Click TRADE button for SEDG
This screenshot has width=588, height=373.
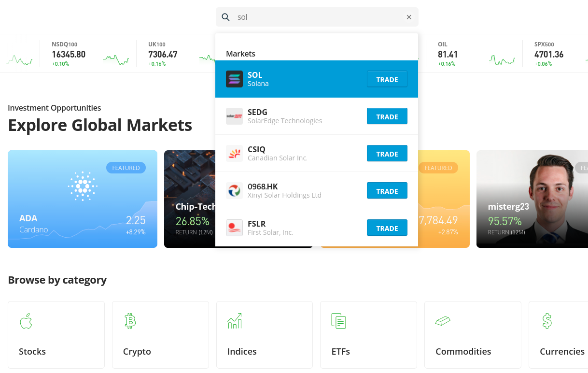(387, 116)
